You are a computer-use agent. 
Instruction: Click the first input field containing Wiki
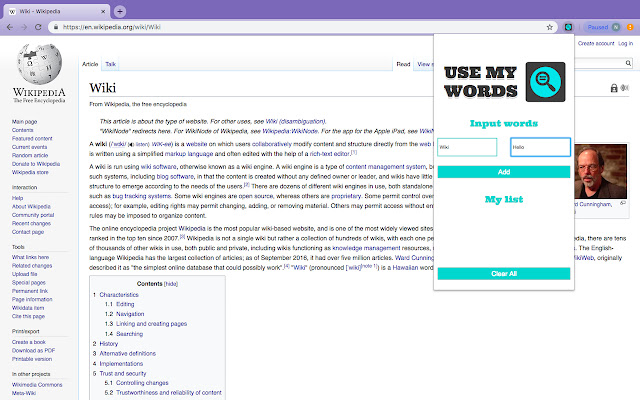coord(467,147)
